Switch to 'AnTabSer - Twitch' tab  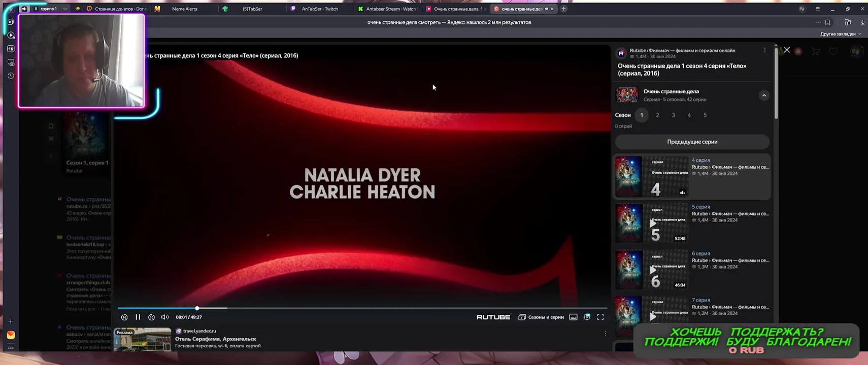pyautogui.click(x=319, y=9)
